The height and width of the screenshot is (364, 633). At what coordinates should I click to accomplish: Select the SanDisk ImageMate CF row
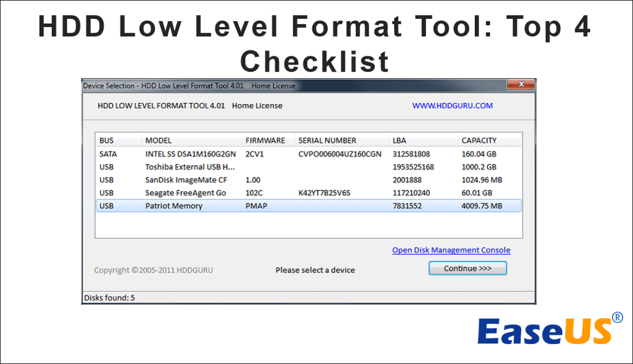(x=308, y=180)
